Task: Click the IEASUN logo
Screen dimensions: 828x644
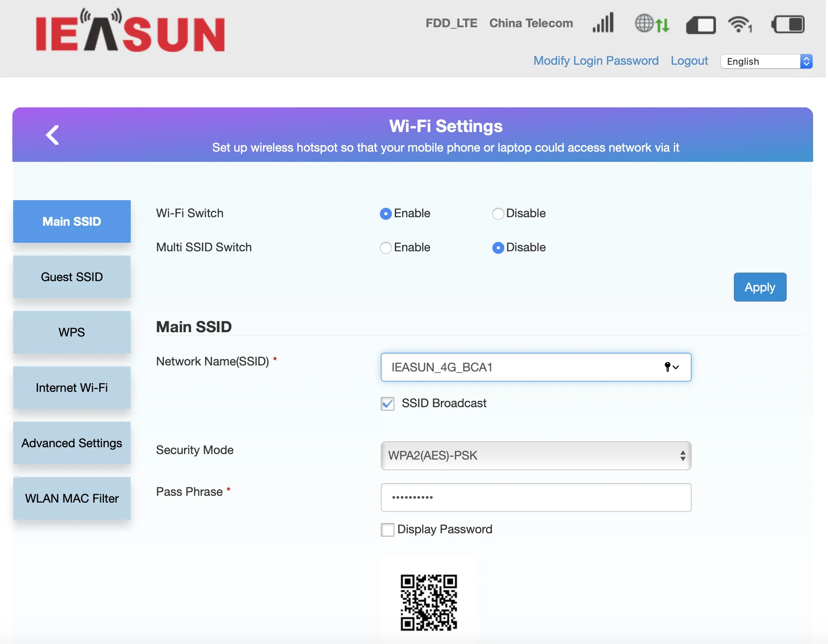Action: pos(130,31)
